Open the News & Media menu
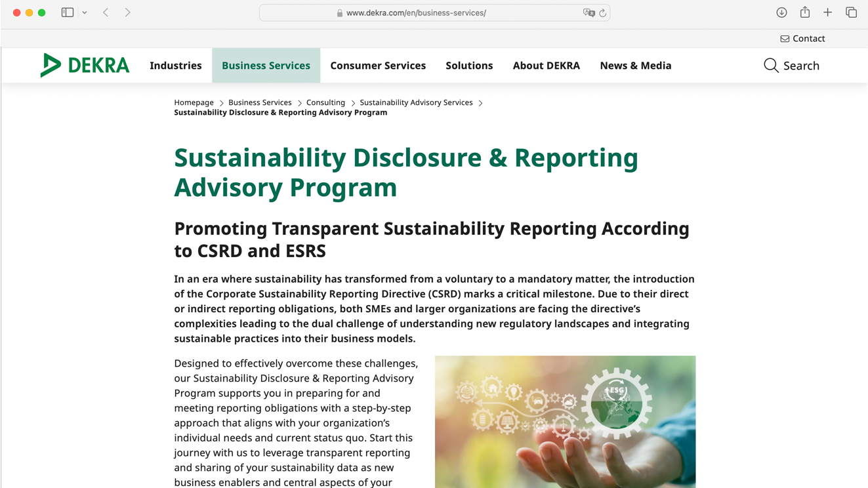868x488 pixels. (x=636, y=66)
